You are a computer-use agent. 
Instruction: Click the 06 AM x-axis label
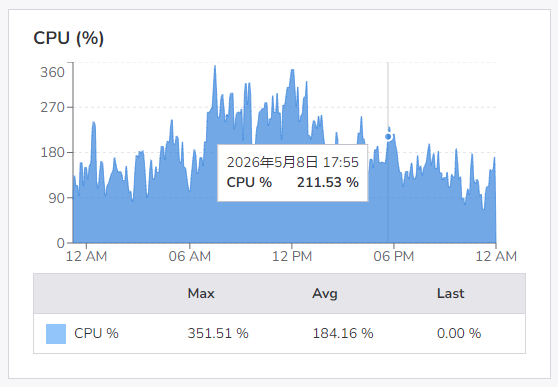click(190, 256)
